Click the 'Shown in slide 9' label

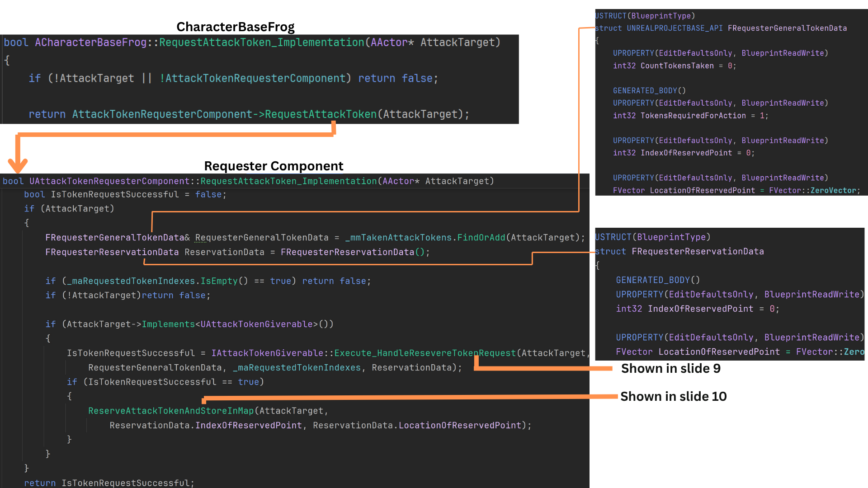(670, 369)
